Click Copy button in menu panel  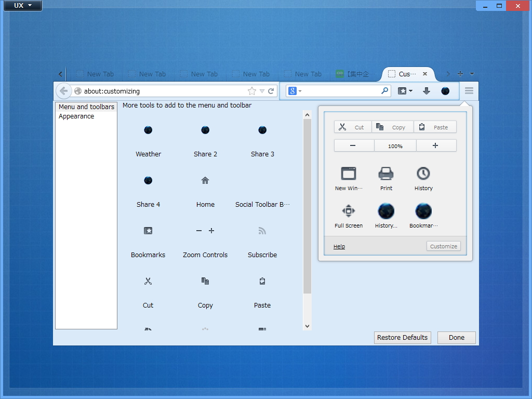click(x=393, y=127)
